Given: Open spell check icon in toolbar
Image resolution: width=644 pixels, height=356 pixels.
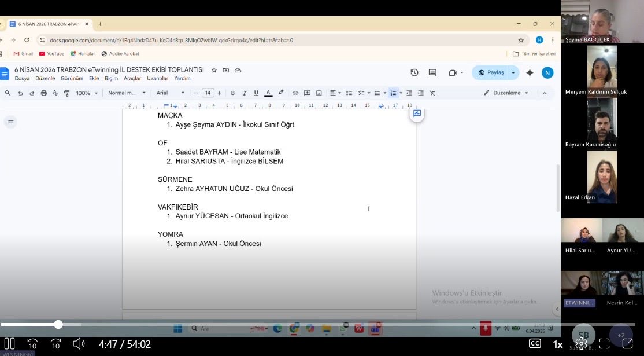Looking at the screenshot, I should click(x=55, y=93).
